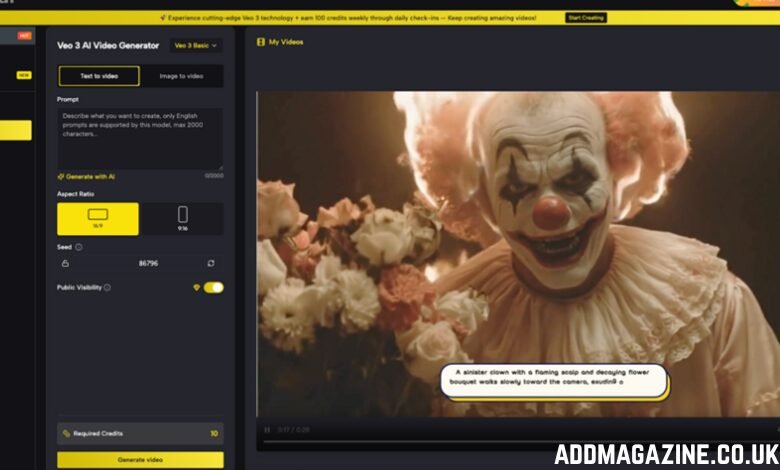Screen dimensions: 780x470
Task: Click the refresh seed icon
Action: [x=211, y=263]
